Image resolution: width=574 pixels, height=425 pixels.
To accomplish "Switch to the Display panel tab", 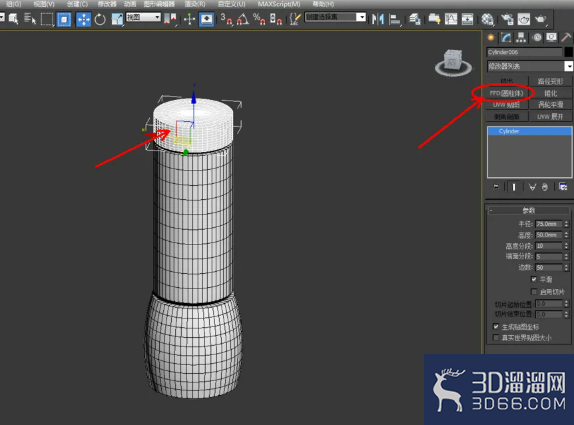I will point(551,37).
